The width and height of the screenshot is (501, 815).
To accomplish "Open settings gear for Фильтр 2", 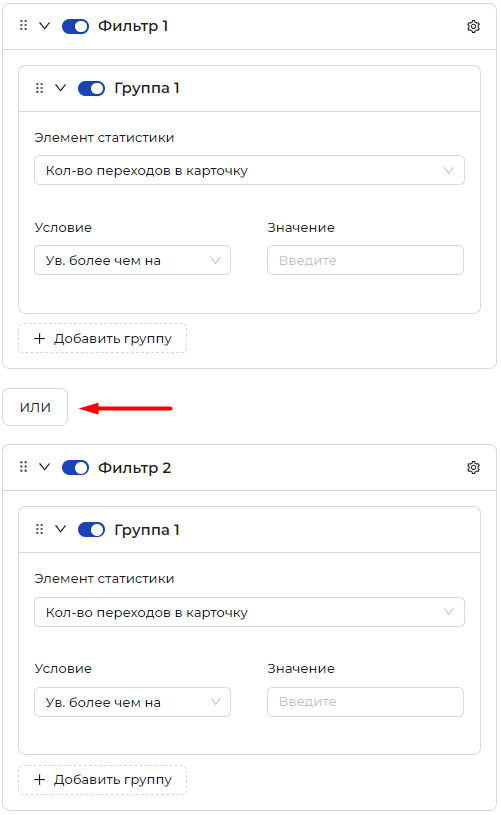I will pyautogui.click(x=473, y=467).
